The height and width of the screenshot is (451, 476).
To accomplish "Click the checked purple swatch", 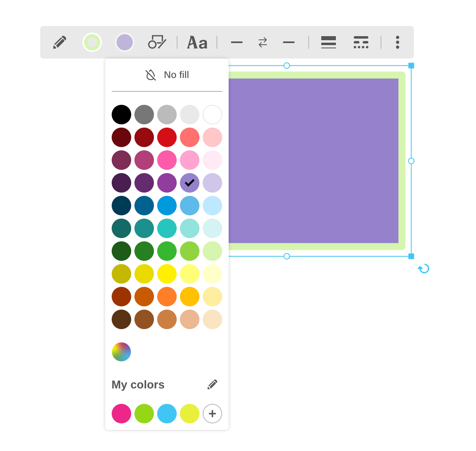I will pyautogui.click(x=190, y=183).
